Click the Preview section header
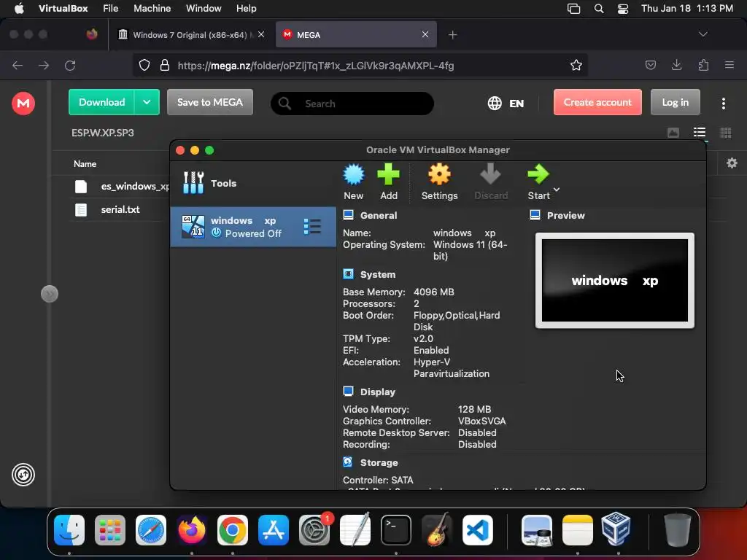This screenshot has height=560, width=747. 565,215
